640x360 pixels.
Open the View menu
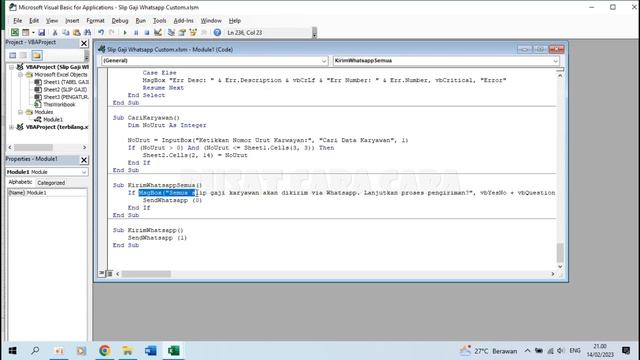[x=51, y=20]
